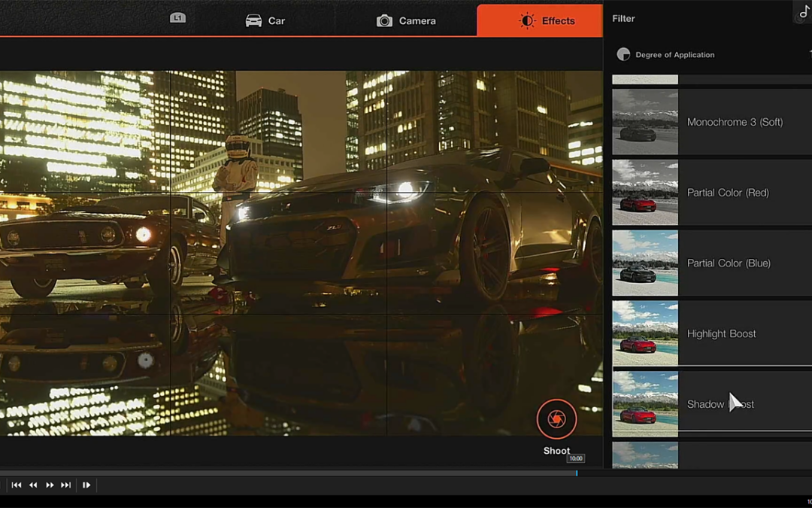The image size is (812, 508).
Task: Apply the Partial Color (Red) filter
Action: 727,193
